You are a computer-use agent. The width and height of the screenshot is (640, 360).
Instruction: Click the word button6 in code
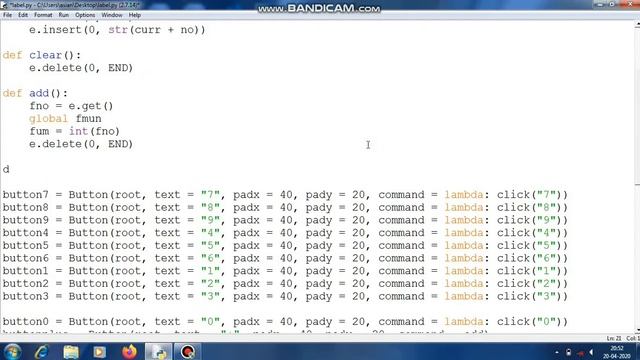click(25, 258)
